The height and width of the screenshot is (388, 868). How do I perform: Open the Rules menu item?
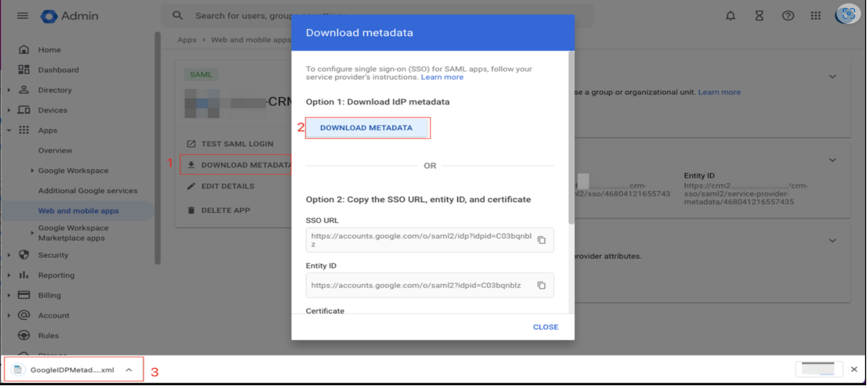click(48, 336)
